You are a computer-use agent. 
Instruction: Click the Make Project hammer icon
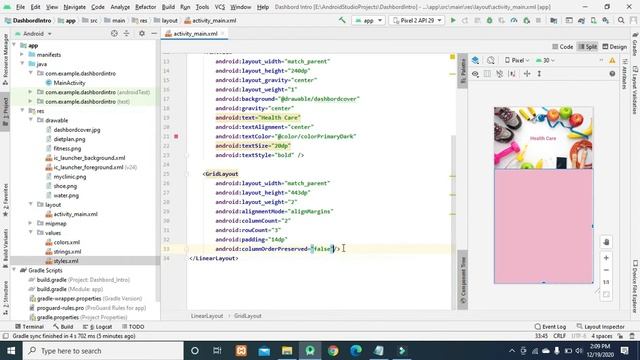342,20
